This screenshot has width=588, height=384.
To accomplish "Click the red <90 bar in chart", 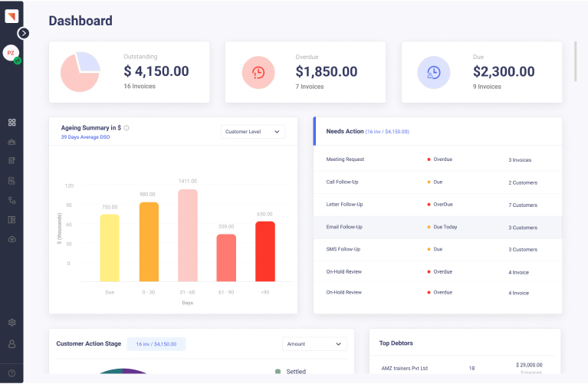I will coord(265,251).
